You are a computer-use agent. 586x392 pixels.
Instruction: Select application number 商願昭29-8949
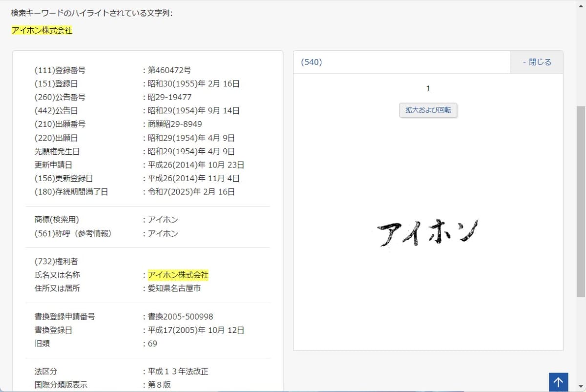coord(175,124)
